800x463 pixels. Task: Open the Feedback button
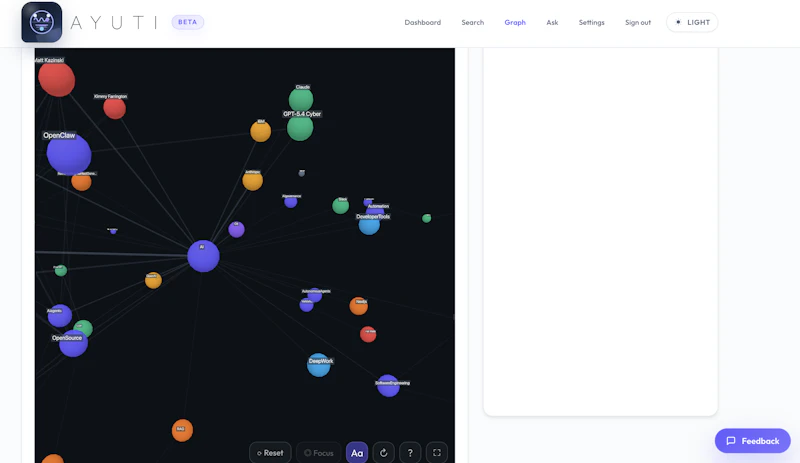coord(753,441)
